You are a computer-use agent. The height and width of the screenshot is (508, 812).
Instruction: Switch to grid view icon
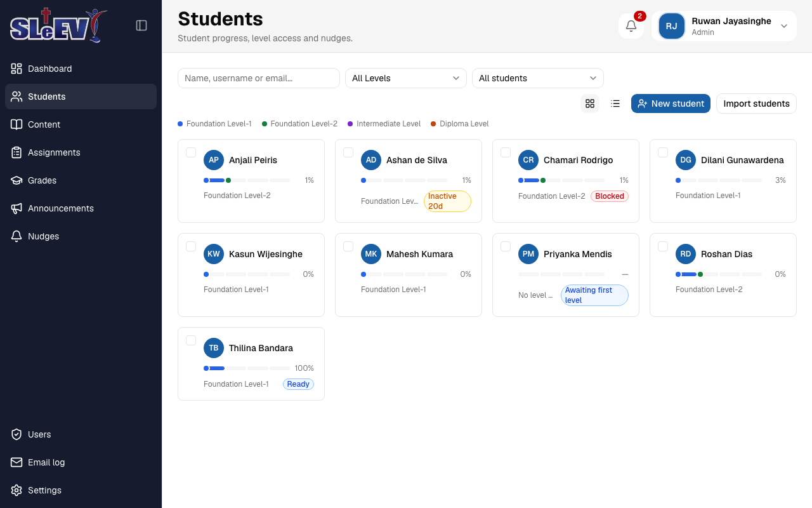coord(590,104)
